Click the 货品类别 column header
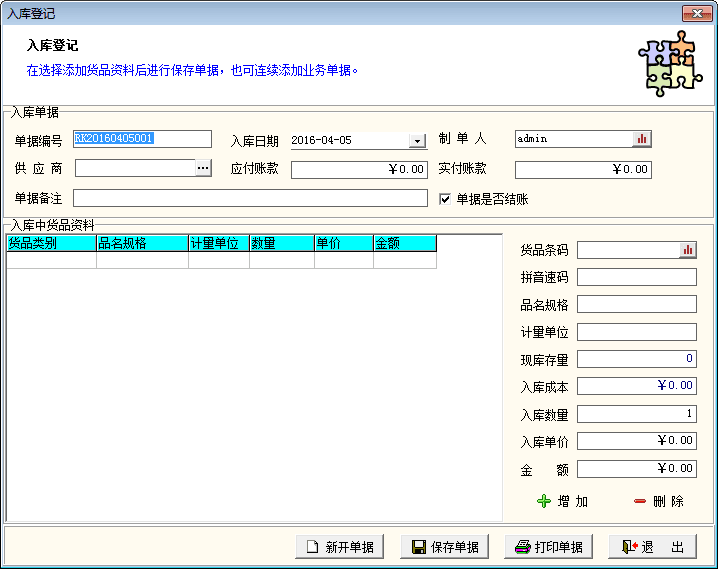Viewport: 718px width, 569px height. [x=51, y=243]
